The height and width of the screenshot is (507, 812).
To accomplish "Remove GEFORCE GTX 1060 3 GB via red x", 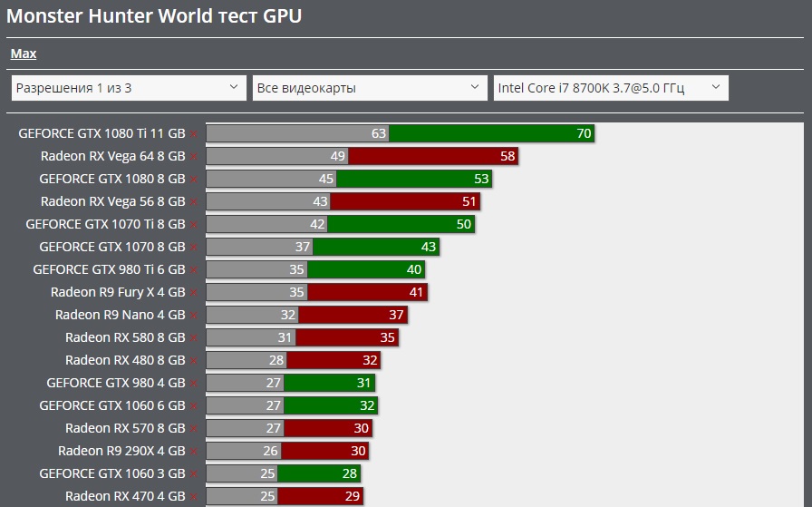I will coord(194,473).
